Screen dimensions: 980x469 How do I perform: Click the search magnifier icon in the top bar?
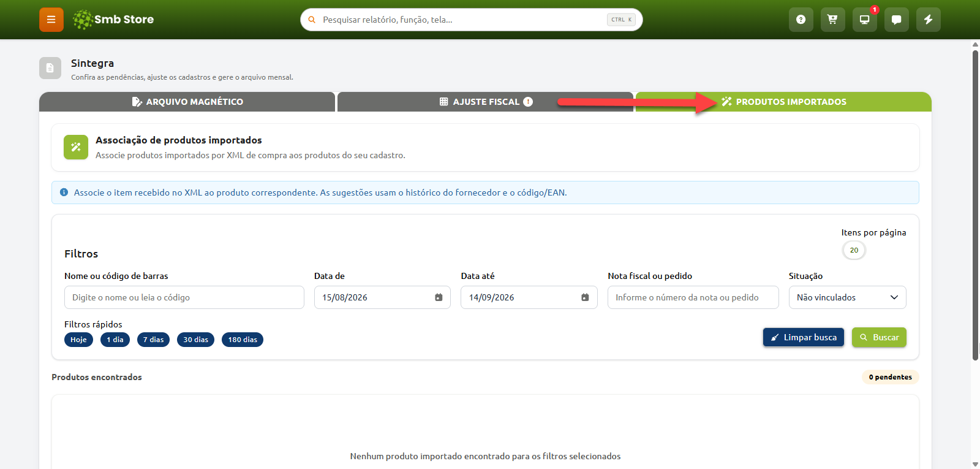pyautogui.click(x=312, y=20)
